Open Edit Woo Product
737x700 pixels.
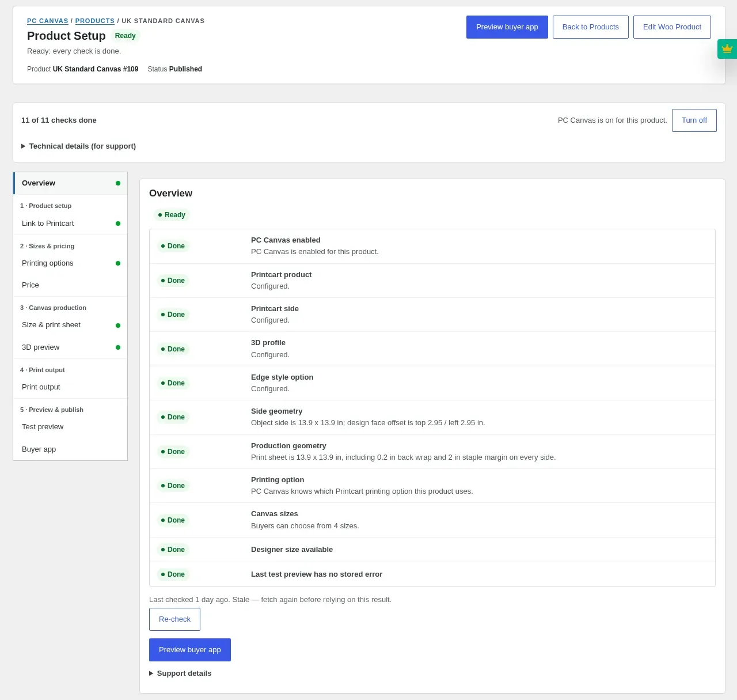[x=672, y=27]
